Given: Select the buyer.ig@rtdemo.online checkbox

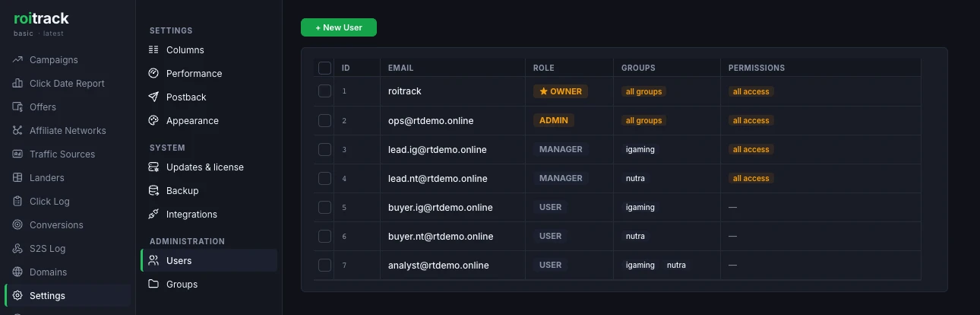Looking at the screenshot, I should (324, 207).
